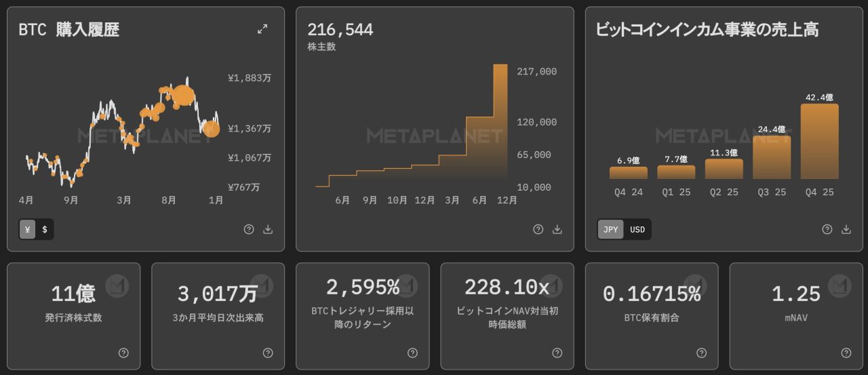Open help icon on BTC保有割合 card
This screenshot has height=375, width=868.
click(x=702, y=353)
